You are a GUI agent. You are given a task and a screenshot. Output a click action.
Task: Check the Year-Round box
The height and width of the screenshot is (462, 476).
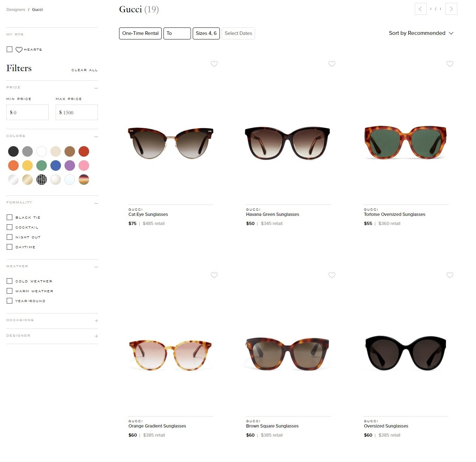coord(10,301)
